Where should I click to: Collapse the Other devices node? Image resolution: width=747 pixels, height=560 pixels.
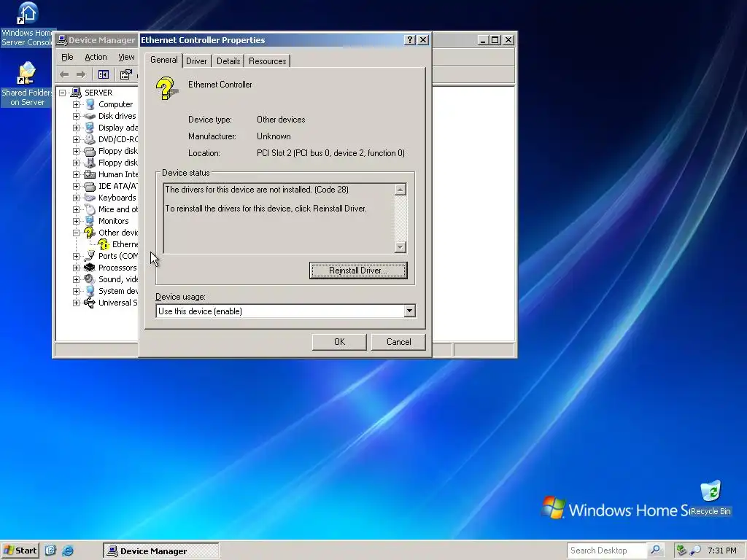(76, 233)
